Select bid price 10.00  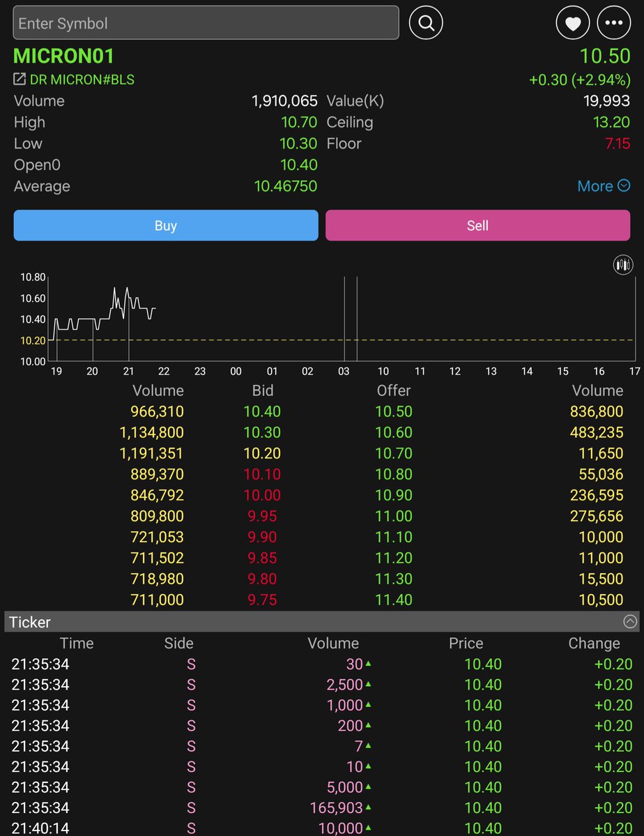(x=262, y=495)
